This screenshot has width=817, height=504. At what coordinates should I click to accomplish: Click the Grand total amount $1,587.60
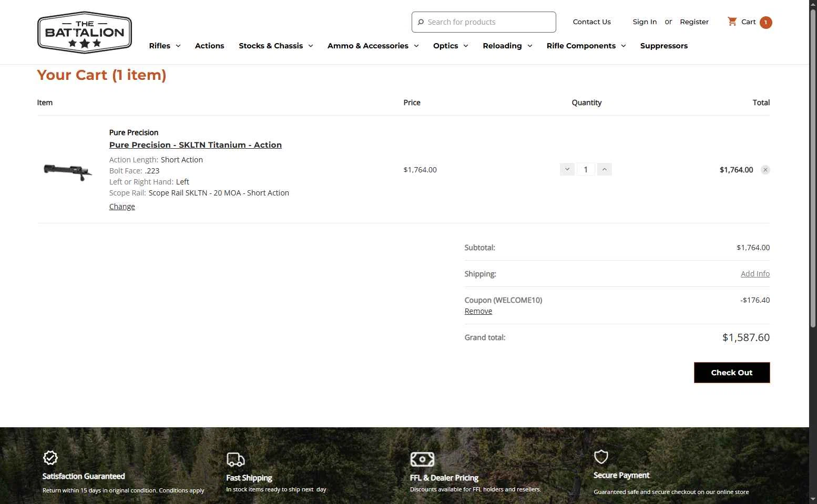point(746,337)
